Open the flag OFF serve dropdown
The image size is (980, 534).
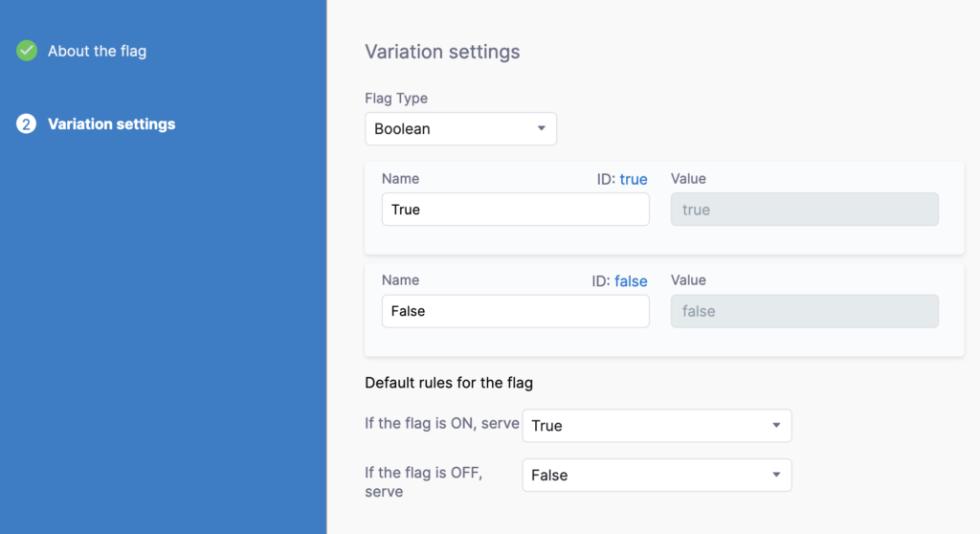(657, 476)
